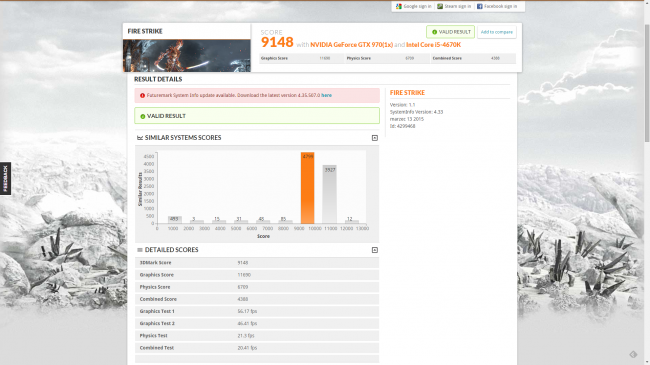Click the Facebook sign in icon
The width and height of the screenshot is (650, 365).
click(480, 6)
